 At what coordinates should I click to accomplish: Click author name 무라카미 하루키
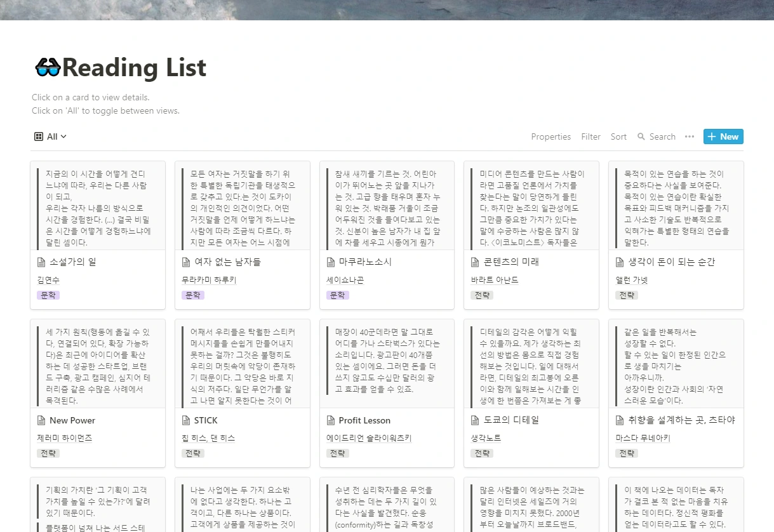pyautogui.click(x=209, y=280)
